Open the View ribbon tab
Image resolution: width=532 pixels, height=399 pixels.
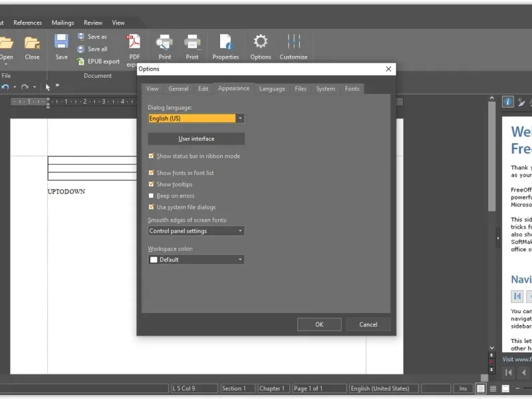click(118, 23)
